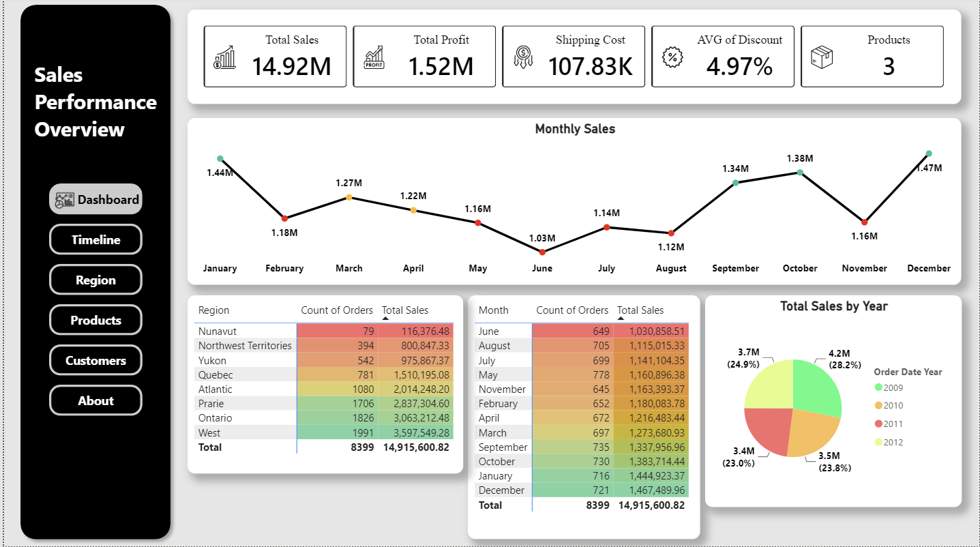The image size is (980, 547).
Task: Go to the Timeline page
Action: 95,239
